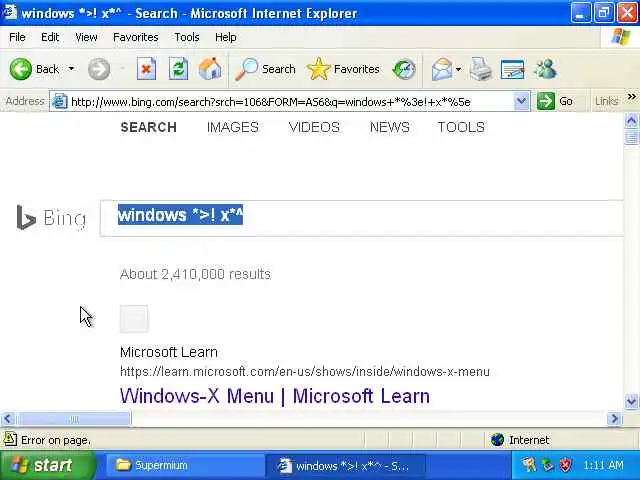Click the Windows flag logo throbber
Image resolution: width=640 pixels, height=480 pixels.
point(620,37)
